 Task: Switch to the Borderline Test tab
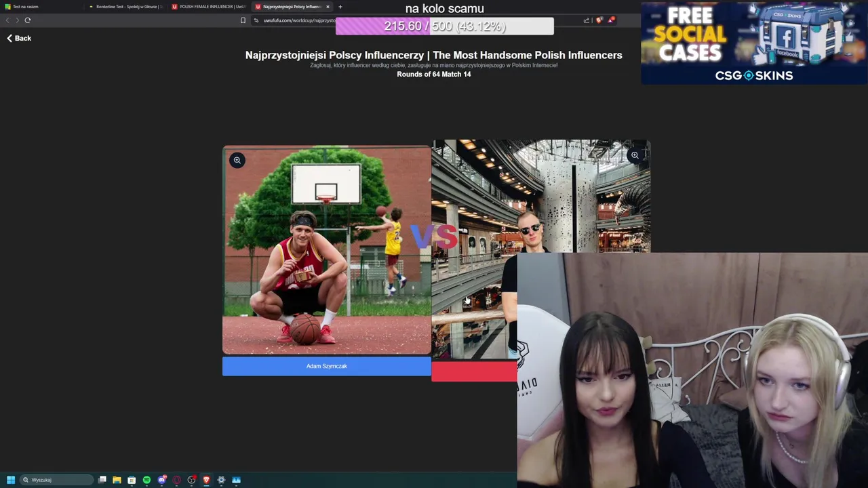(127, 7)
